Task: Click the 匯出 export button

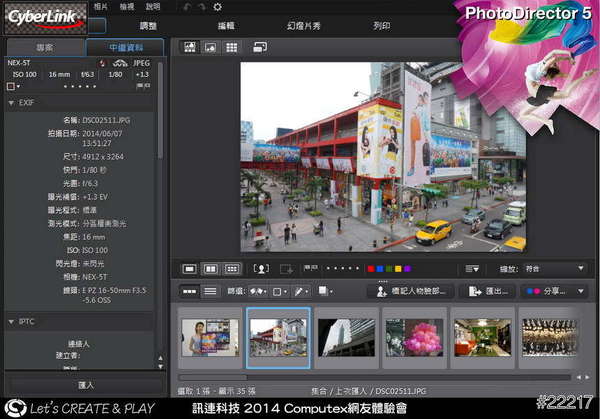Action: pyautogui.click(x=487, y=291)
